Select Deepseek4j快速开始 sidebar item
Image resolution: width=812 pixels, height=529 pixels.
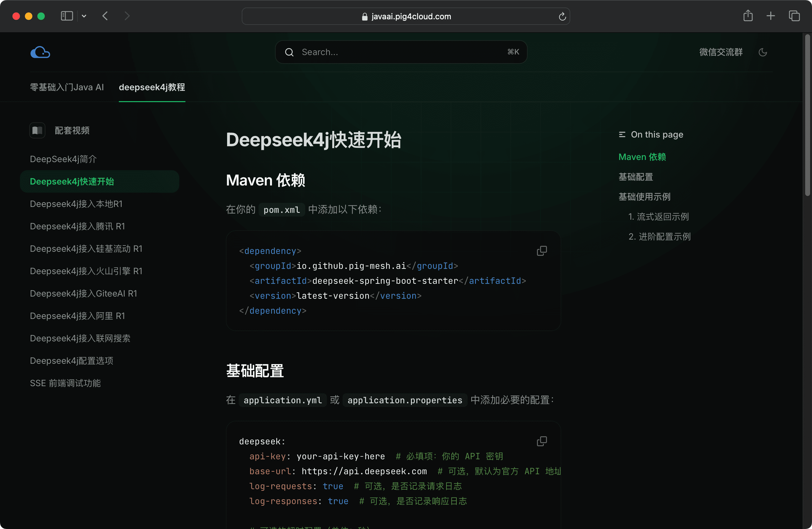[x=99, y=181]
